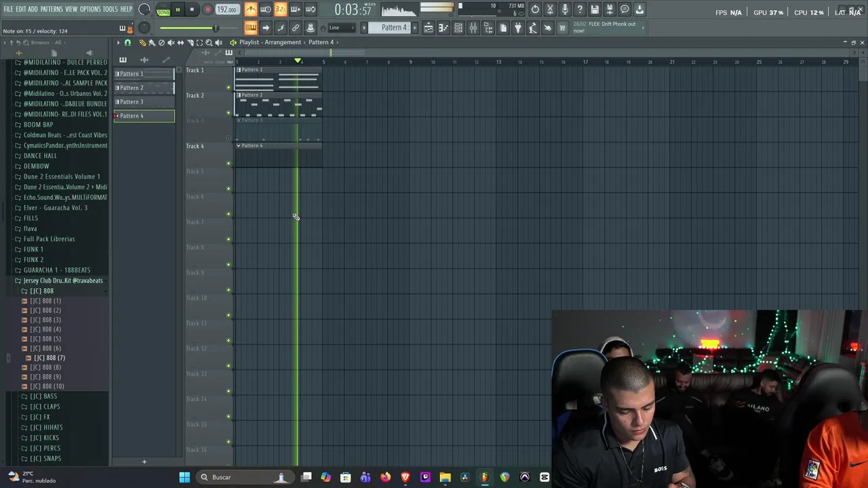The image size is (868, 488).
Task: Open the TOOLS menu
Action: 110,9
